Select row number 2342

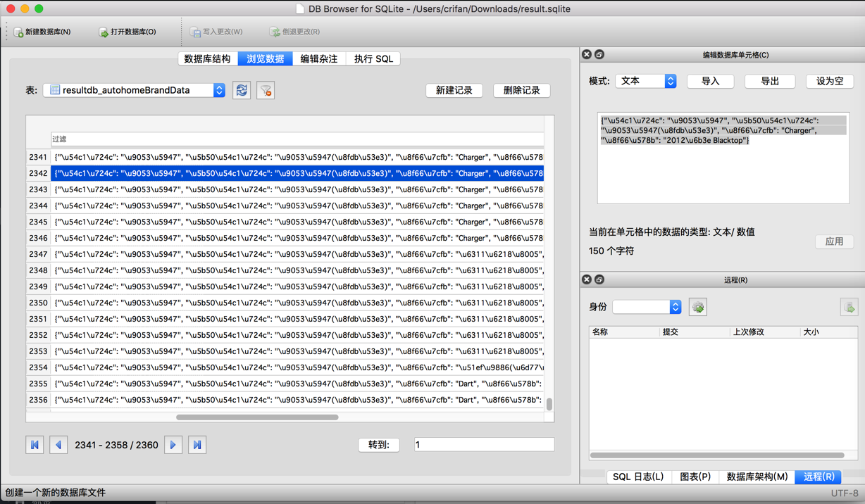[x=38, y=173]
